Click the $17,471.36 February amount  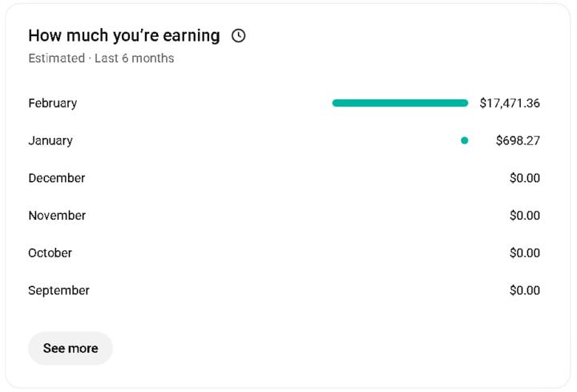tap(510, 103)
